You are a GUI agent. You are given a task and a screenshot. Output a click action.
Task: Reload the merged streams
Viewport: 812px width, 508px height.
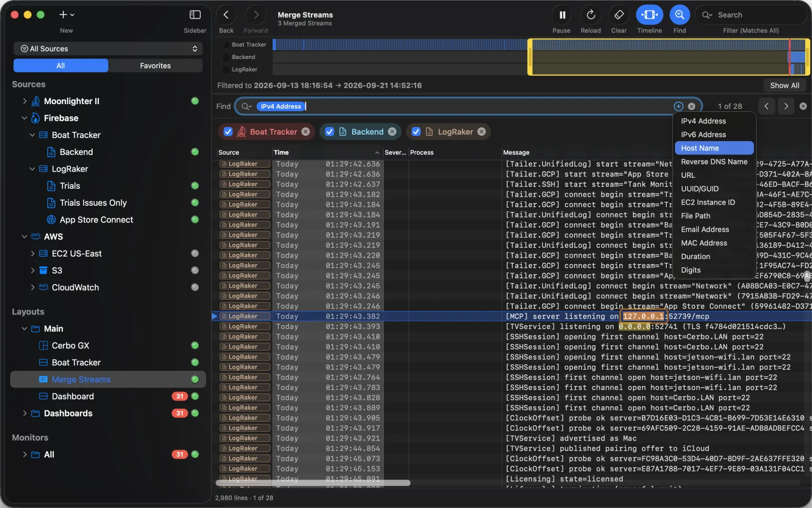(591, 15)
